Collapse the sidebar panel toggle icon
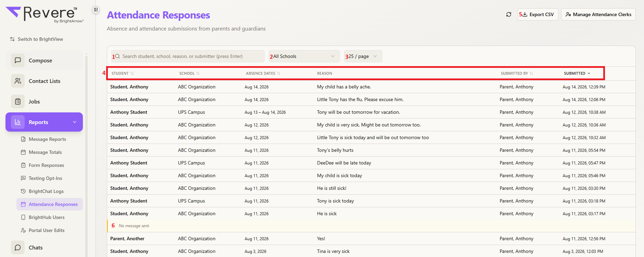The height and width of the screenshot is (257, 644). (x=96, y=10)
